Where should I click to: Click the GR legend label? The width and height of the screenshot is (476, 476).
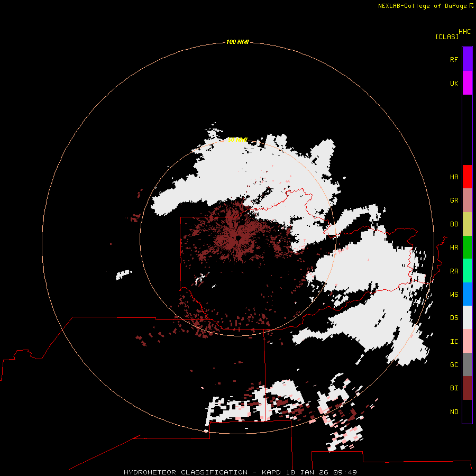454,200
